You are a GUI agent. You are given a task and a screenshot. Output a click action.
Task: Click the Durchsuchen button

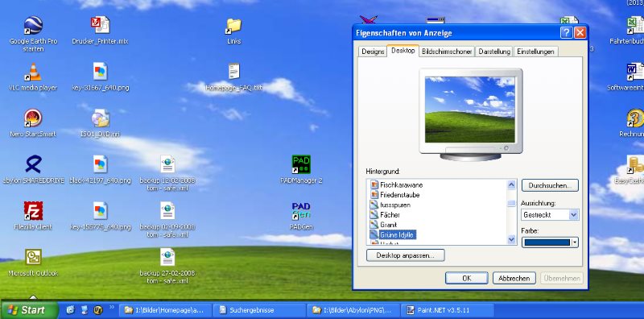[550, 185]
